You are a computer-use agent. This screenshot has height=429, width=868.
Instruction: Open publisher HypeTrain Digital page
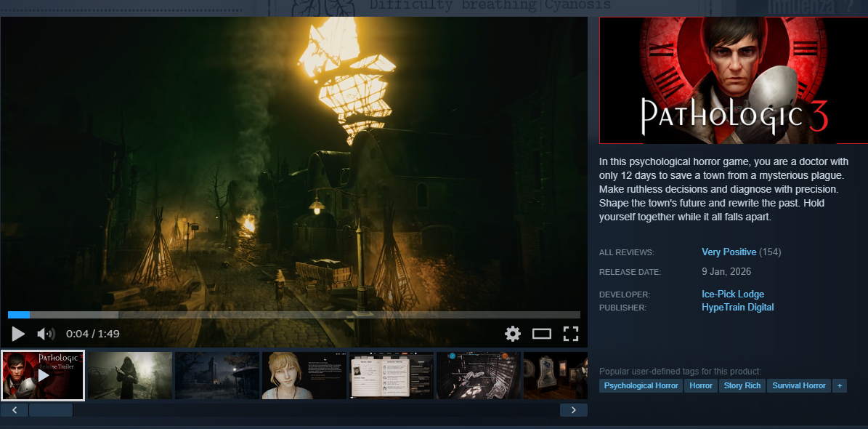pyautogui.click(x=737, y=307)
